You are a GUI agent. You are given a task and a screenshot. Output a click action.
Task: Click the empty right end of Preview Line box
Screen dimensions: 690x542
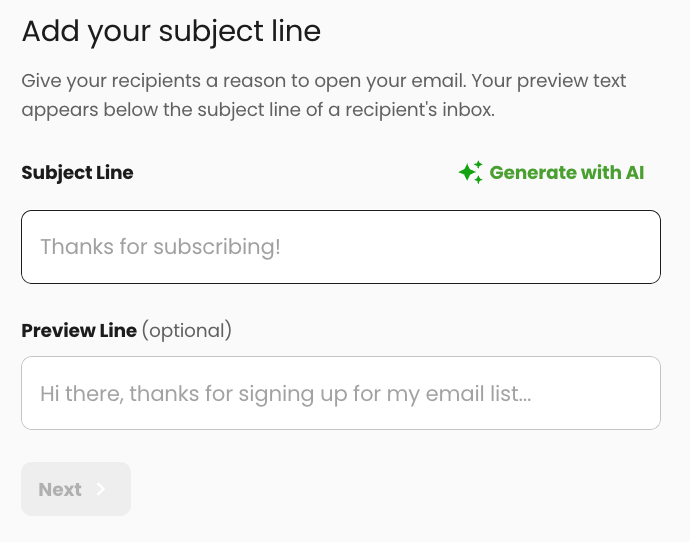tap(598, 393)
